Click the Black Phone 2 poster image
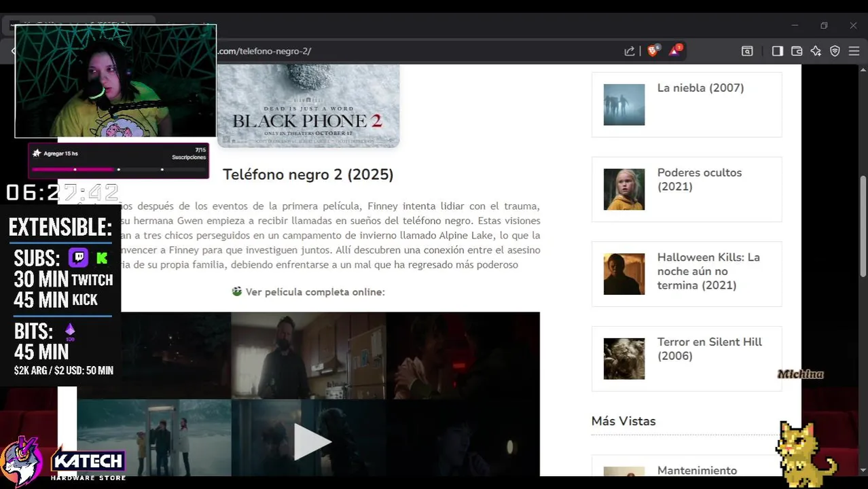This screenshot has height=489, width=868. [308, 106]
